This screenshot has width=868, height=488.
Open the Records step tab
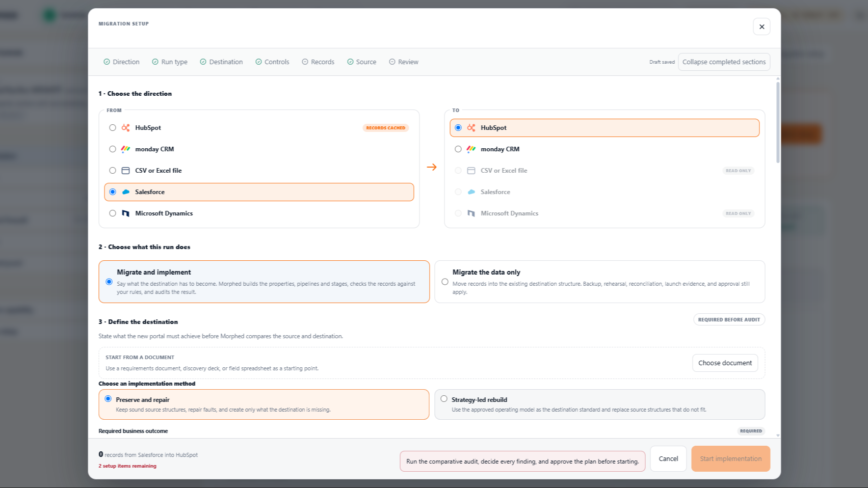(x=318, y=62)
